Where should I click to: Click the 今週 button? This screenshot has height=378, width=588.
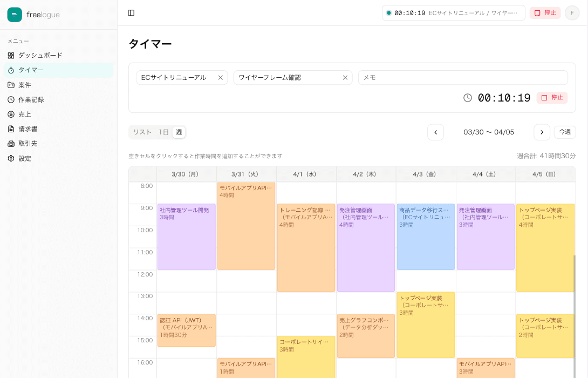(x=564, y=132)
